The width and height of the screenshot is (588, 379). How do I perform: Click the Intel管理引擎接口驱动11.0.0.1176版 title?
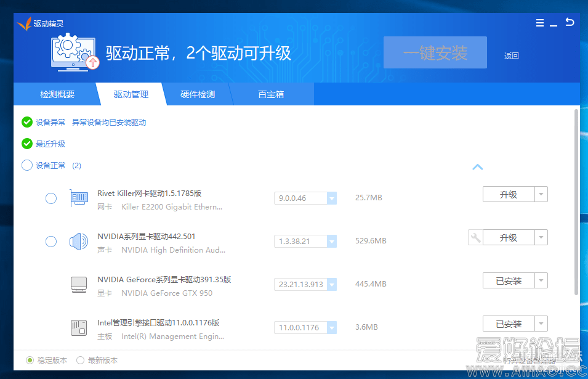point(158,323)
